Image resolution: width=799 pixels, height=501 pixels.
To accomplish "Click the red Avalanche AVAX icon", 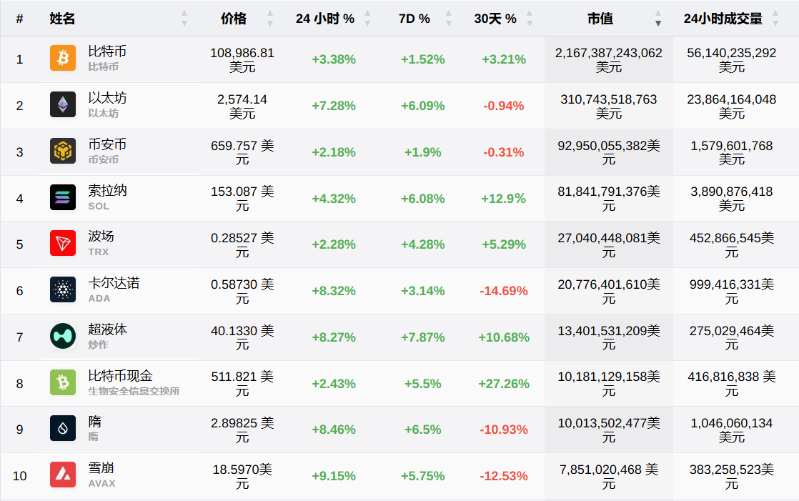I will (x=63, y=474).
